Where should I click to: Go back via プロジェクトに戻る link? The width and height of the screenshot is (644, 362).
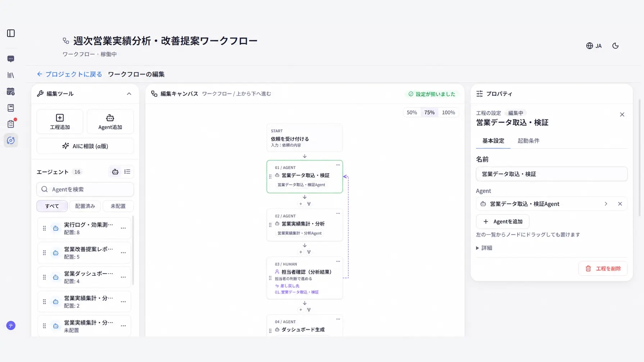[x=69, y=74]
